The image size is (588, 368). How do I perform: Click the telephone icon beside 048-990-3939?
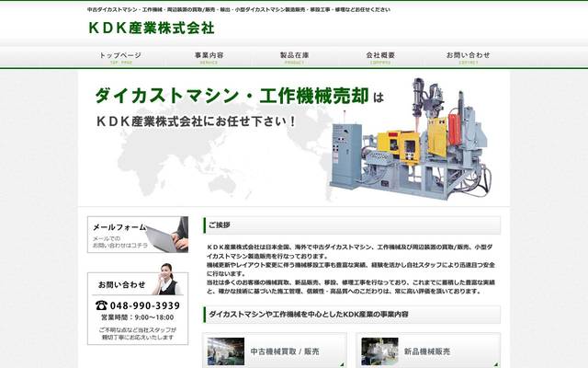pos(101,305)
